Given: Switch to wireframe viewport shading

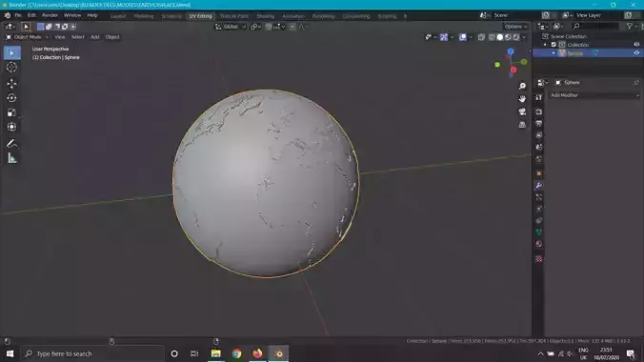Looking at the screenshot, I should (x=492, y=37).
